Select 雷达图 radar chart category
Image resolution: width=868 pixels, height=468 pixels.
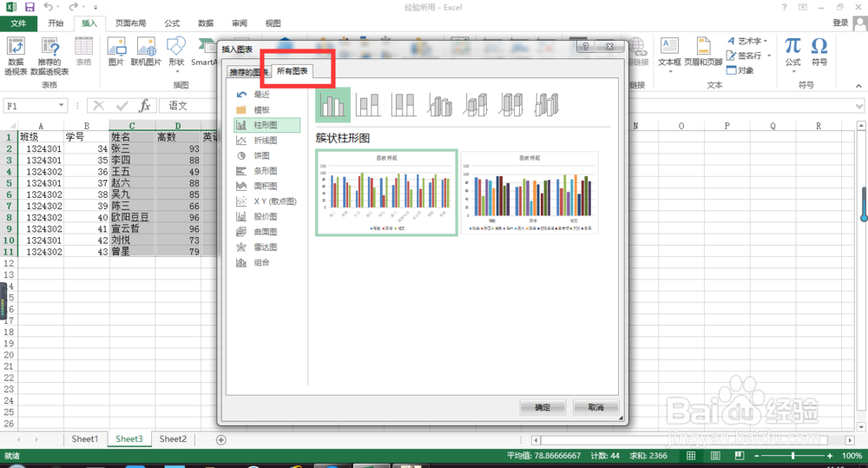[x=266, y=247]
